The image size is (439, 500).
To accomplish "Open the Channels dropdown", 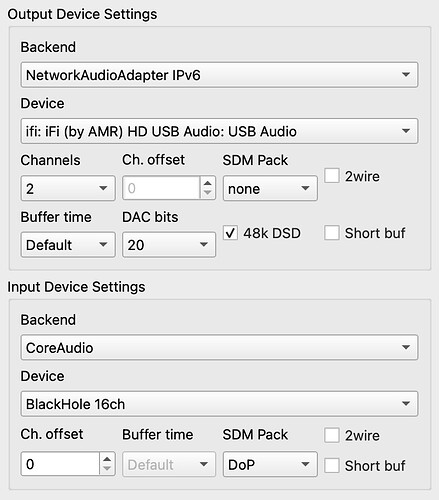I will (68, 188).
